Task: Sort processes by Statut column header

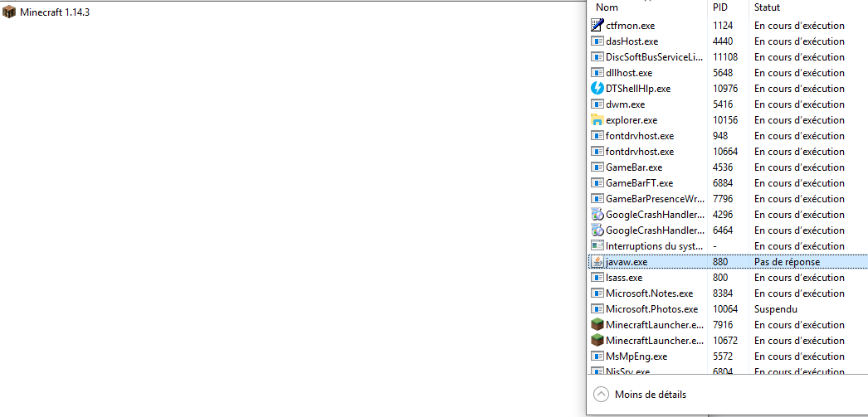Action: click(767, 7)
